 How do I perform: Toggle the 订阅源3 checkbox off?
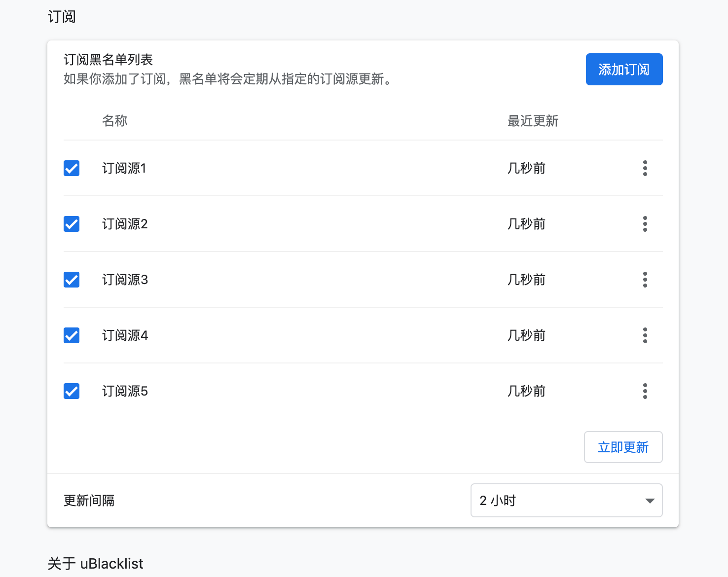pyautogui.click(x=71, y=280)
